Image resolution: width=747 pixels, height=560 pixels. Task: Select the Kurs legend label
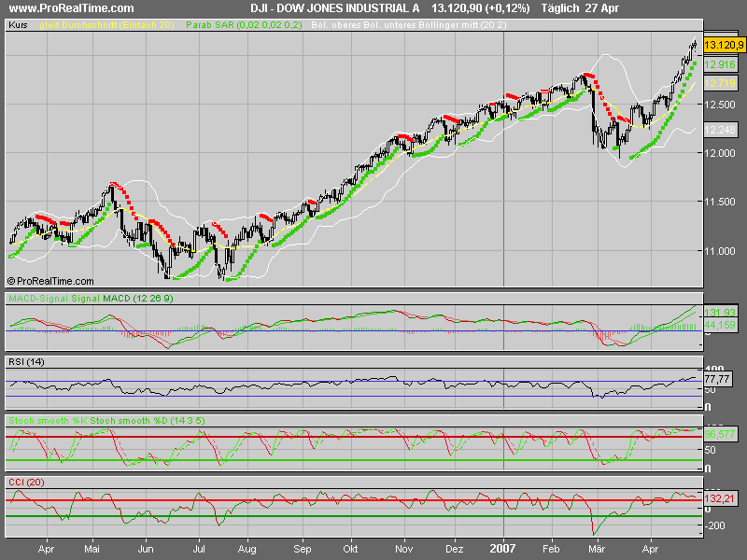click(x=18, y=25)
